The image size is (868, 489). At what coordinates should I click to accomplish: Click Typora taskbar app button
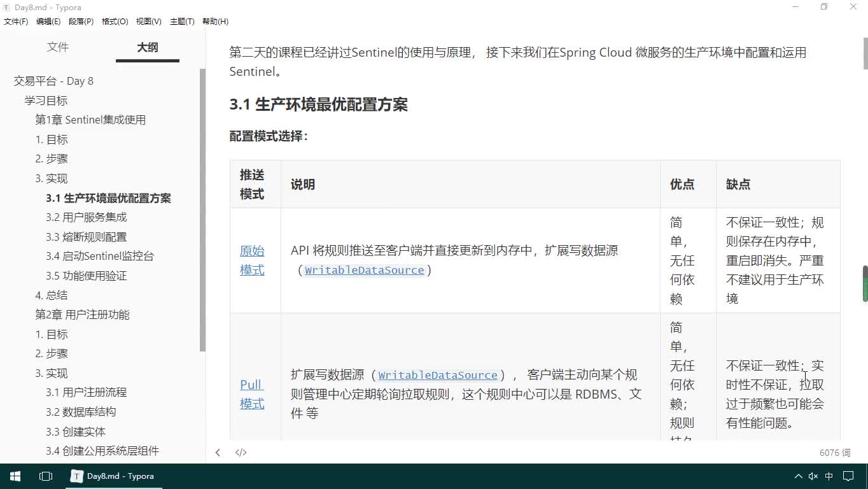pos(113,476)
